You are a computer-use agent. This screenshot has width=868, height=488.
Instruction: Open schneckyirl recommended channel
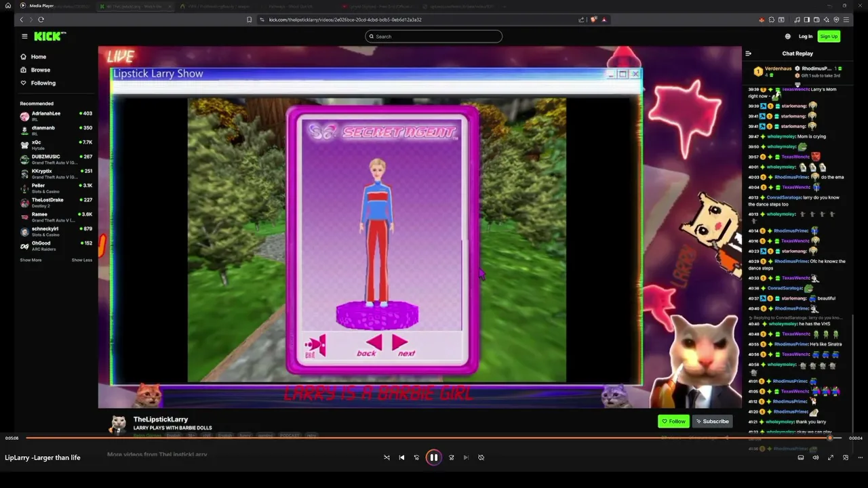pos(56,231)
